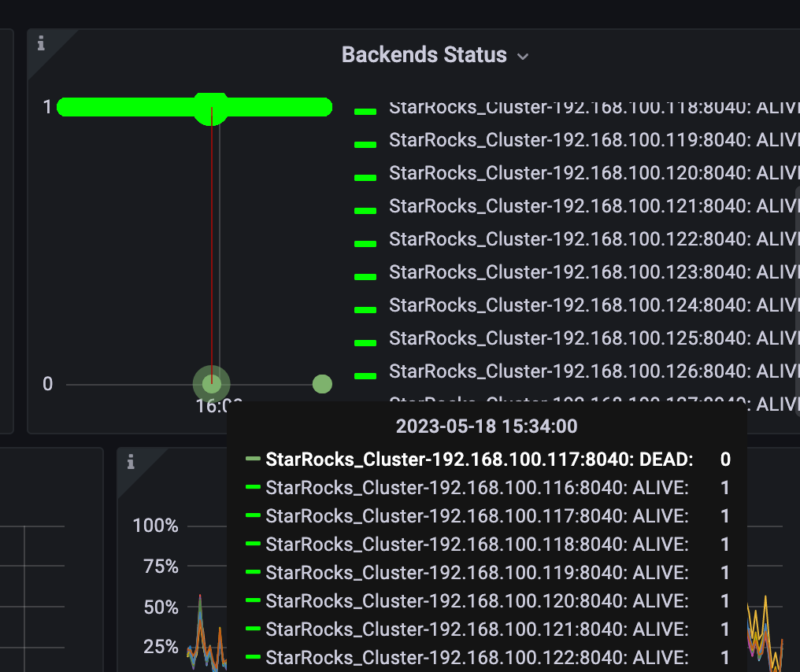Click the green color swatch for 192.168.100.125
This screenshot has height=672, width=800.
tap(365, 343)
